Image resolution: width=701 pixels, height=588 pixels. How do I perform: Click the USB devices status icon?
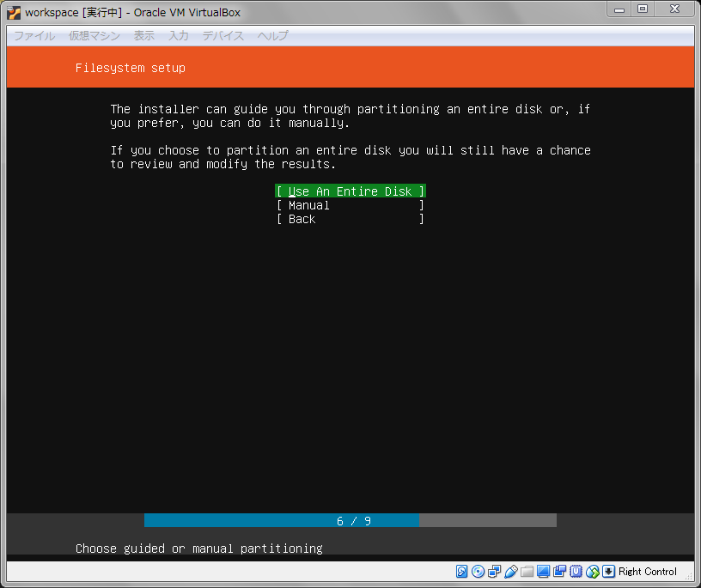tap(510, 572)
